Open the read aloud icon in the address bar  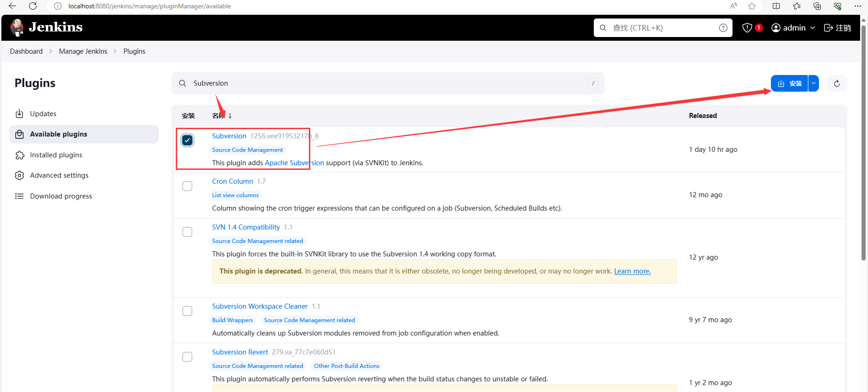733,6
